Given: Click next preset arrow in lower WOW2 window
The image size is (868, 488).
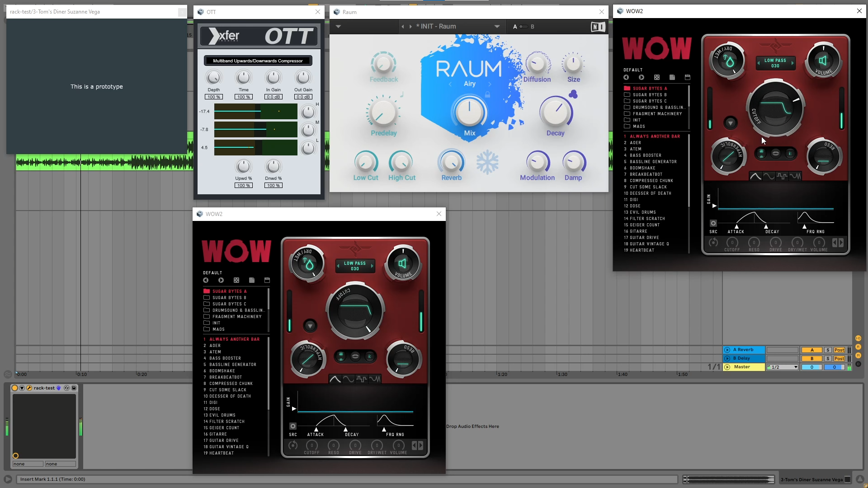Looking at the screenshot, I should click(221, 281).
